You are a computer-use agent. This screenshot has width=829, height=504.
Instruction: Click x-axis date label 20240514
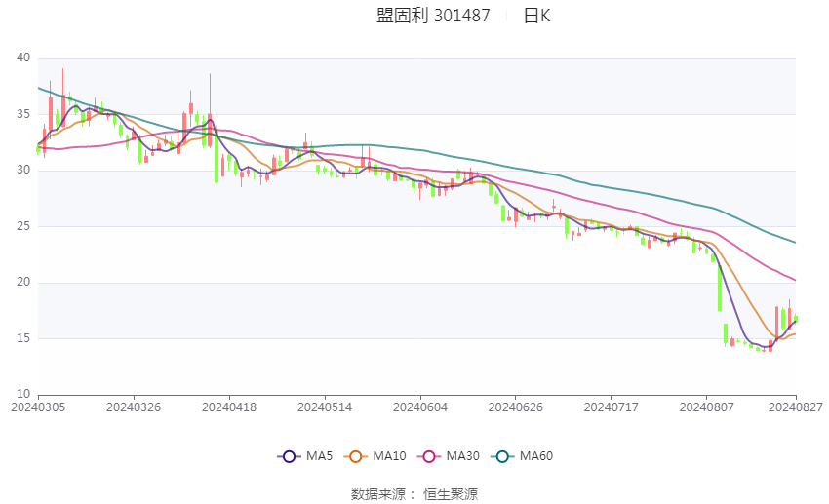pyautogui.click(x=325, y=407)
